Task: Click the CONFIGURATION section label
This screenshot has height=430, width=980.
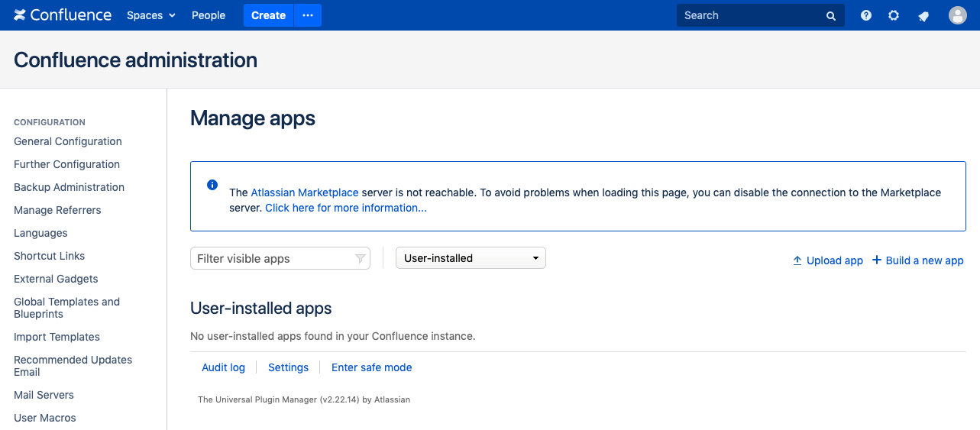Action: (50, 122)
